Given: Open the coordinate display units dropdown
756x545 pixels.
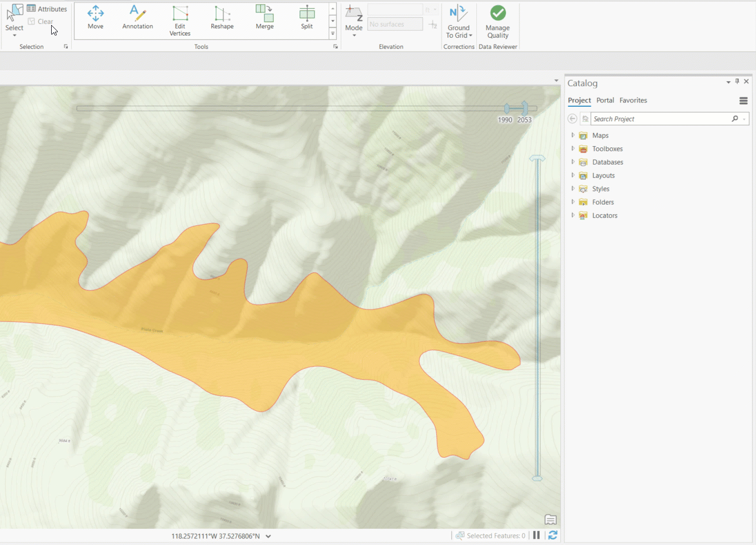Looking at the screenshot, I should [x=268, y=536].
